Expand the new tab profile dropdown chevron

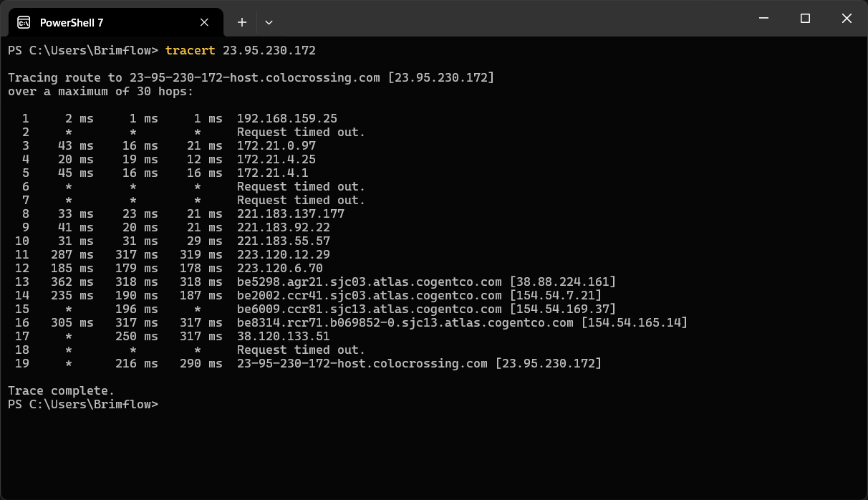(x=269, y=22)
